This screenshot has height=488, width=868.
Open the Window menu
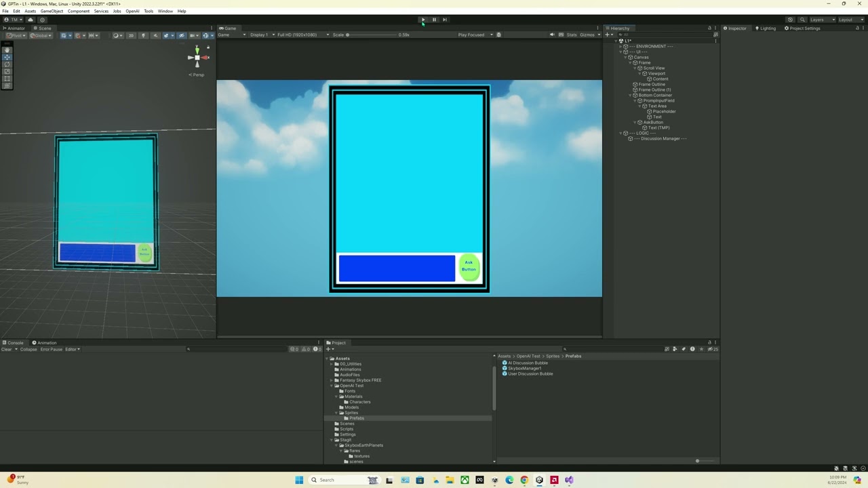tap(165, 11)
